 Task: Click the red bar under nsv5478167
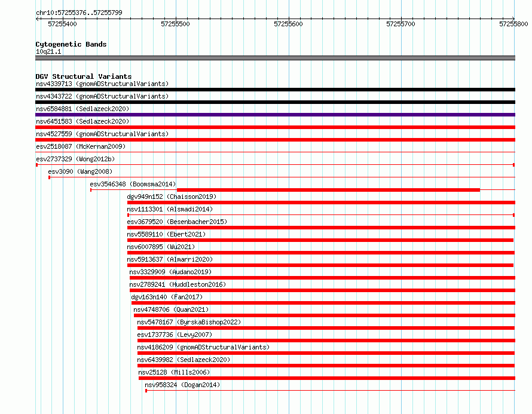(x=326, y=328)
